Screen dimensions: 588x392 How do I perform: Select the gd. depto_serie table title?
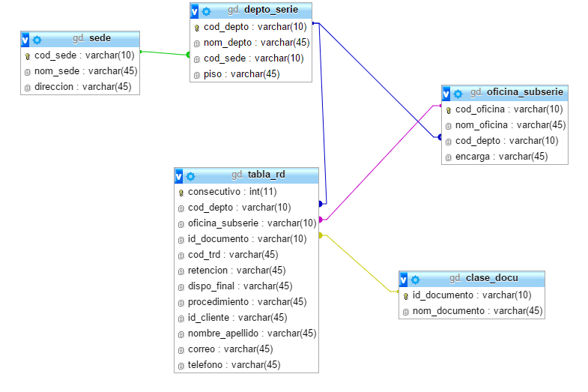pyautogui.click(x=263, y=10)
